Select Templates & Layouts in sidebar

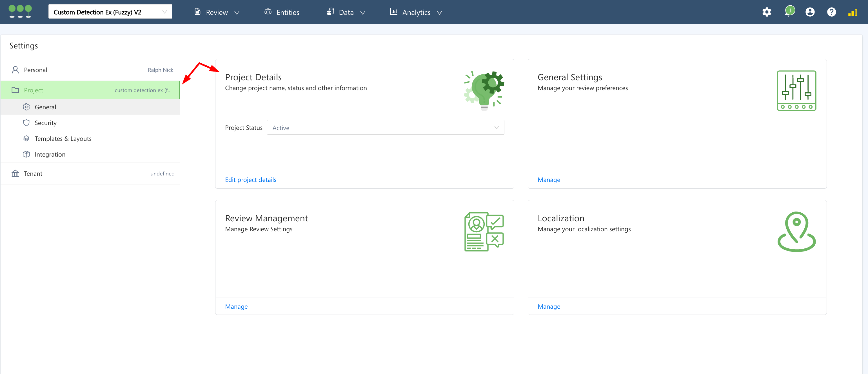63,139
